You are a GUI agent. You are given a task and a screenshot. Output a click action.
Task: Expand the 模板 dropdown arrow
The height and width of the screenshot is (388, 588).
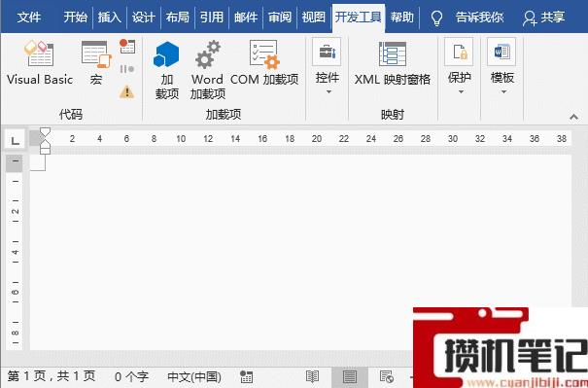503,92
